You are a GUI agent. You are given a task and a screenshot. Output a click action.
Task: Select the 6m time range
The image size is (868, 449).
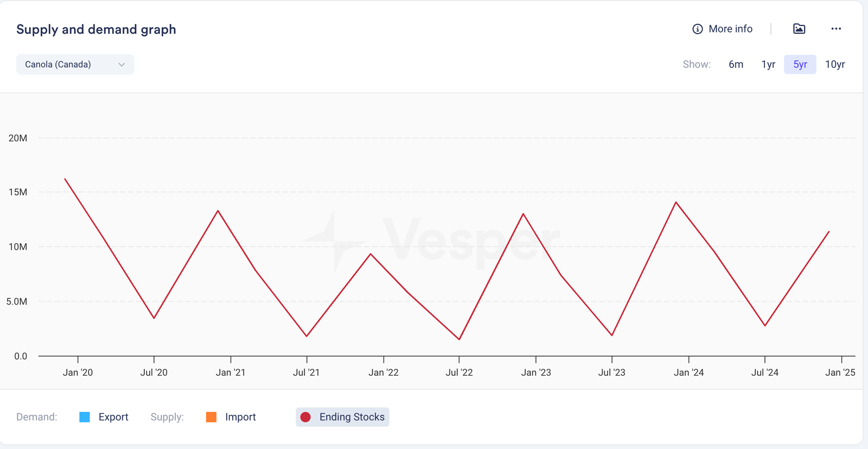point(736,65)
